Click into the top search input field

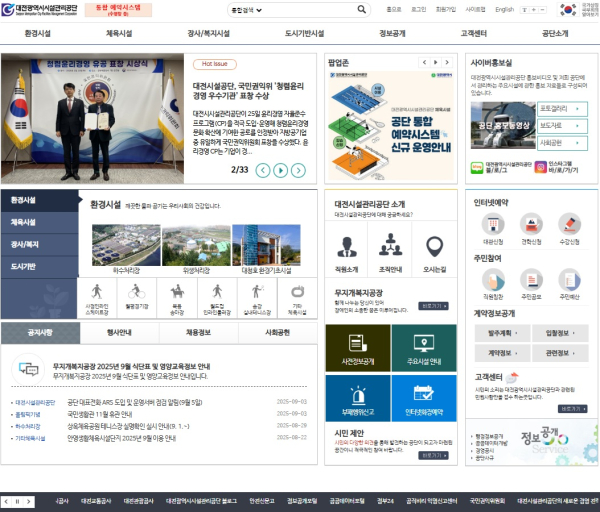tap(309, 10)
